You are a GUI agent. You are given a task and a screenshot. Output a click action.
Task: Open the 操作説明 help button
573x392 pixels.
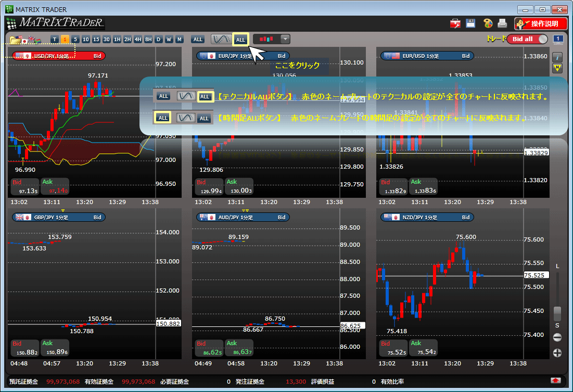tap(541, 24)
